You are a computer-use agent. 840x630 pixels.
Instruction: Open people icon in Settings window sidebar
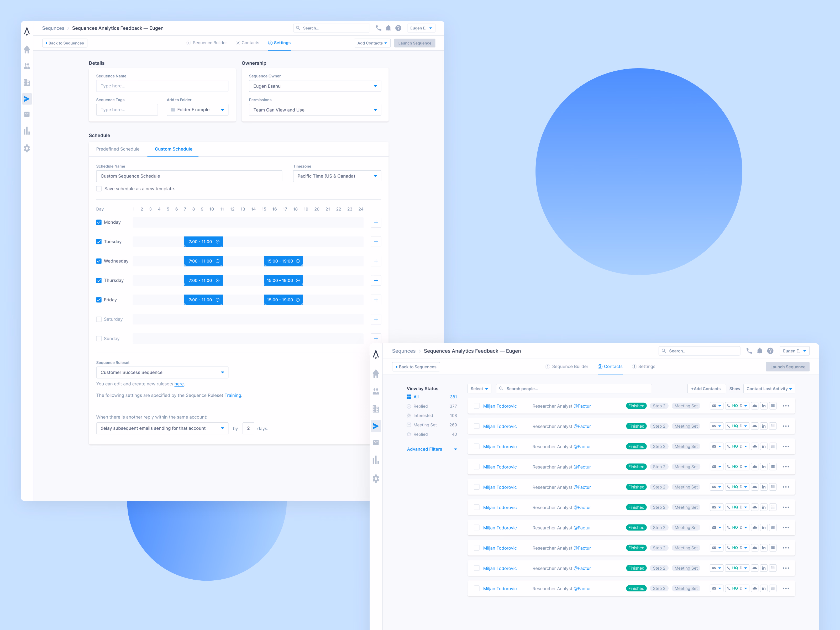pos(27,66)
